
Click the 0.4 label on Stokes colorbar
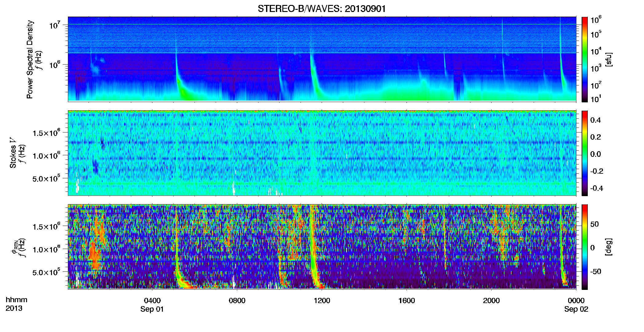click(x=595, y=120)
